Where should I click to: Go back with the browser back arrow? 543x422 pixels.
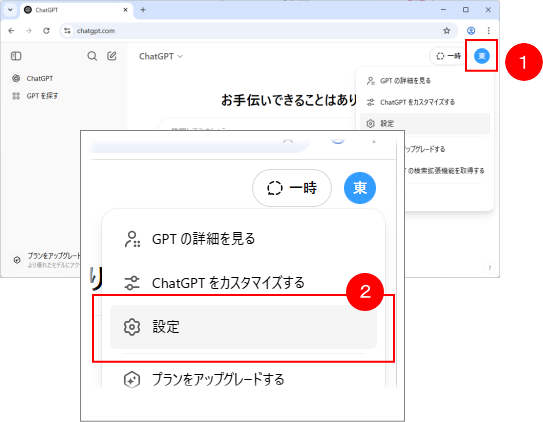(11, 31)
